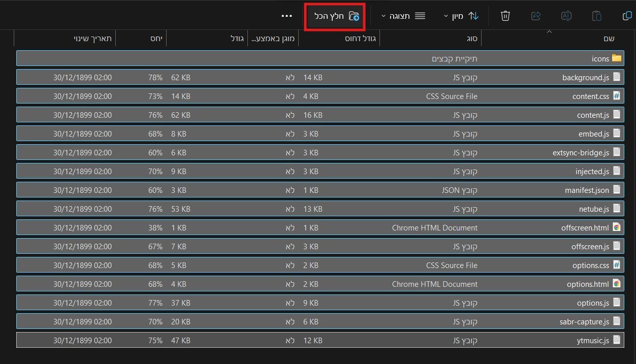Sort by Date modified (תאריך שינוי) header
636x364 pixels.
click(x=65, y=39)
